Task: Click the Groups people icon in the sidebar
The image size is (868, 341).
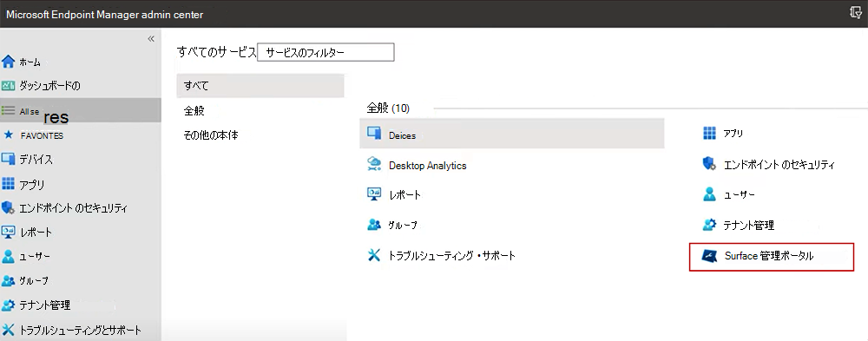Action: coord(9,280)
